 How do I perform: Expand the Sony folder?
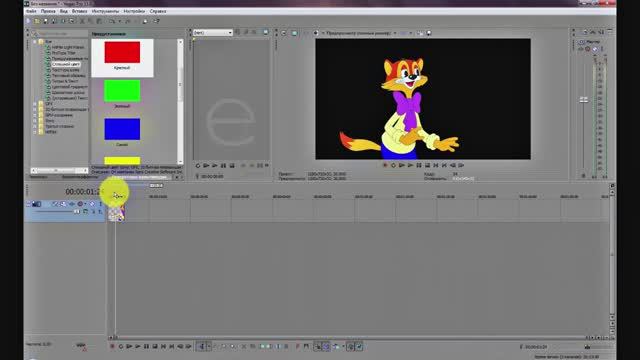coord(35,121)
